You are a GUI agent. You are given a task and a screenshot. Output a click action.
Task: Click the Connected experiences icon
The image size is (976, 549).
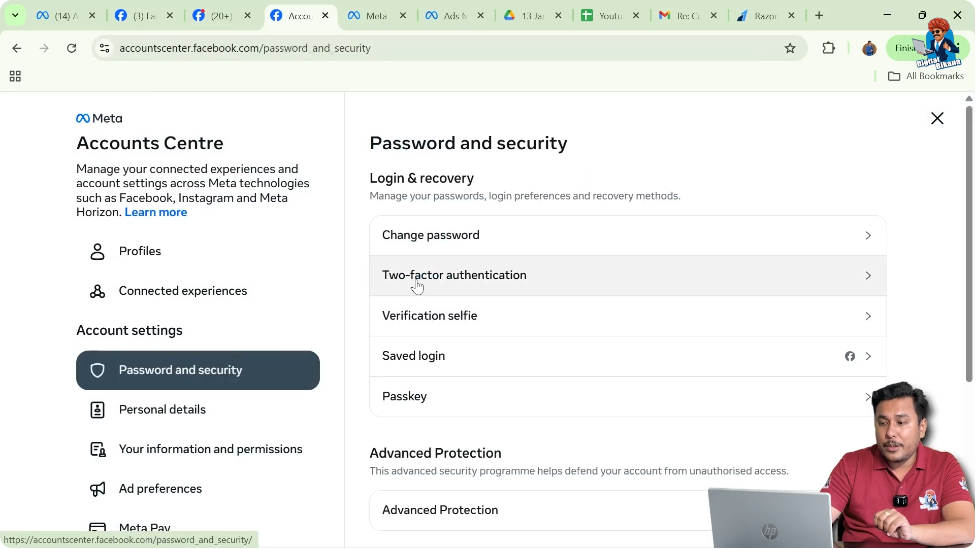tap(97, 291)
